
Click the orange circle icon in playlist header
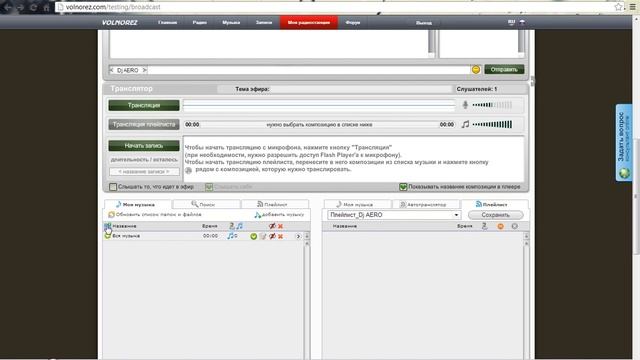500,226
